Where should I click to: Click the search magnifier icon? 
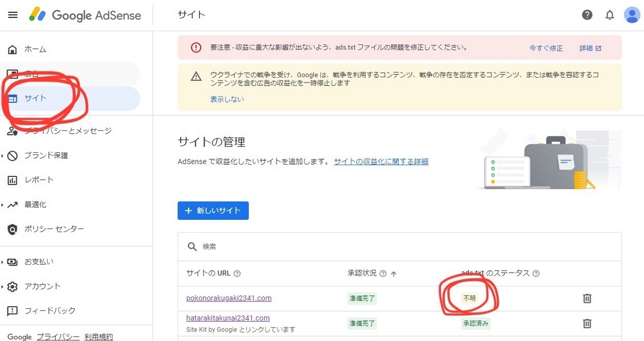[192, 247]
